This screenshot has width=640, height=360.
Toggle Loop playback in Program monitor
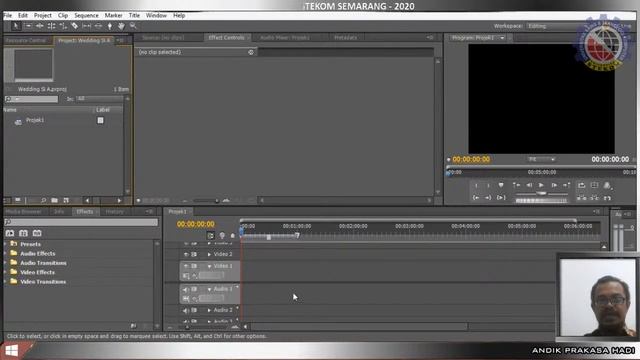[x=582, y=185]
